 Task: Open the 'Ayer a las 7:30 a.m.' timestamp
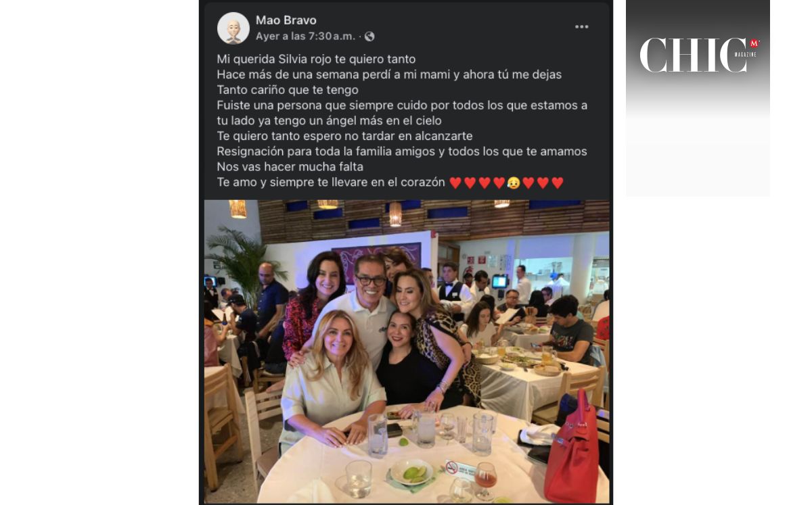point(305,37)
